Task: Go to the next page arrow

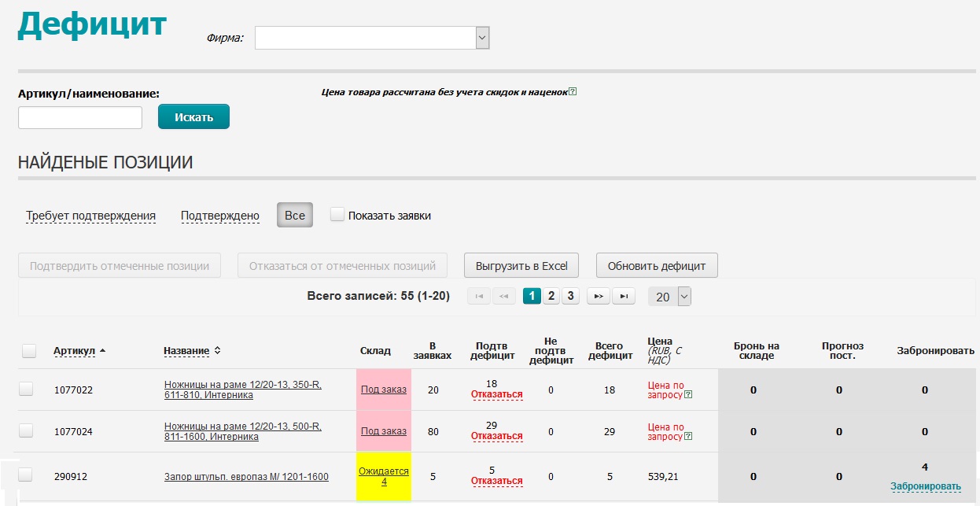Action: click(x=599, y=297)
